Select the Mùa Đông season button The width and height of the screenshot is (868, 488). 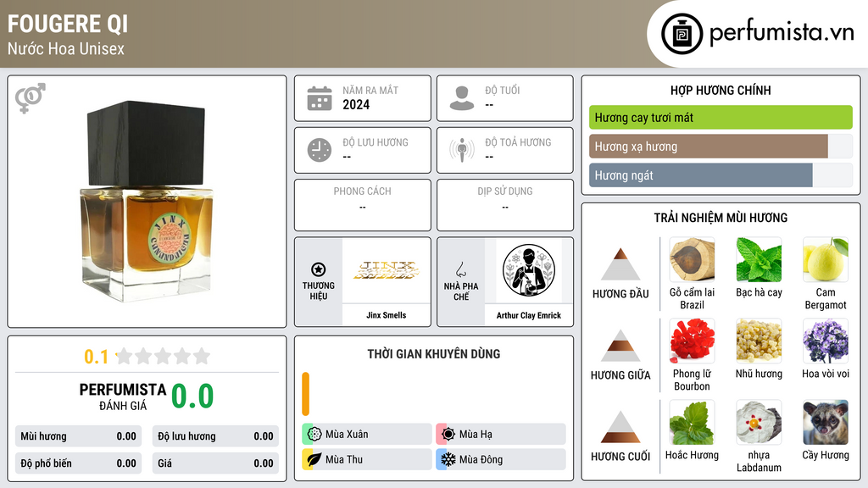pos(501,459)
